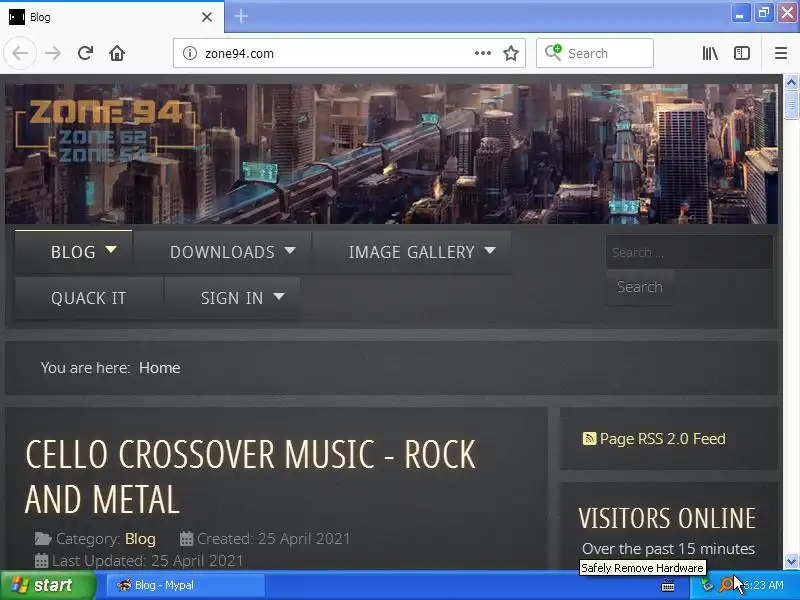Click the Last Updated calendar icon
The width and height of the screenshot is (800, 600).
coord(41,561)
